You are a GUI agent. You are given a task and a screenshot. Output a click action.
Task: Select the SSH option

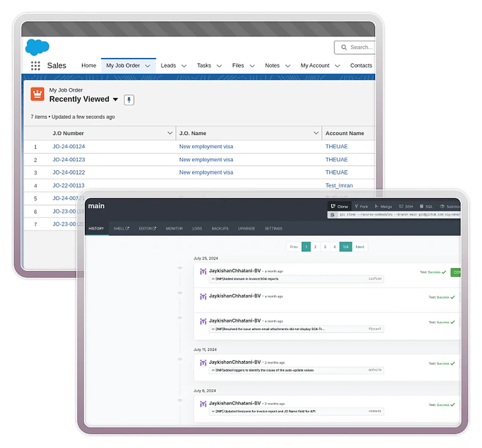406,207
